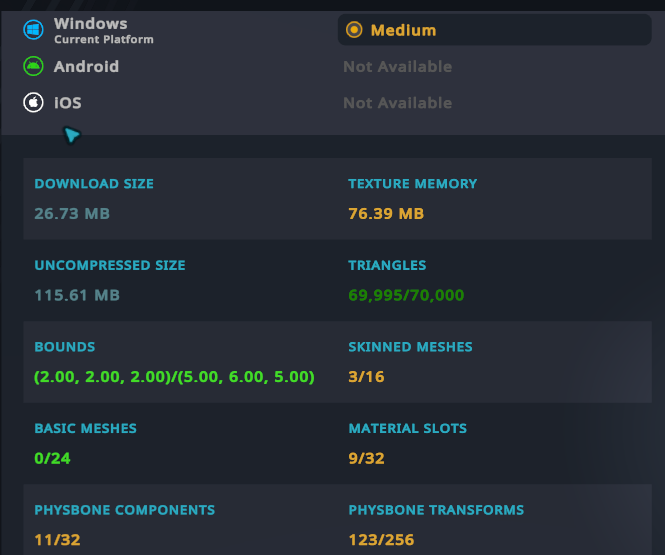Click the 69,995/70,000 triangles value

[406, 295]
